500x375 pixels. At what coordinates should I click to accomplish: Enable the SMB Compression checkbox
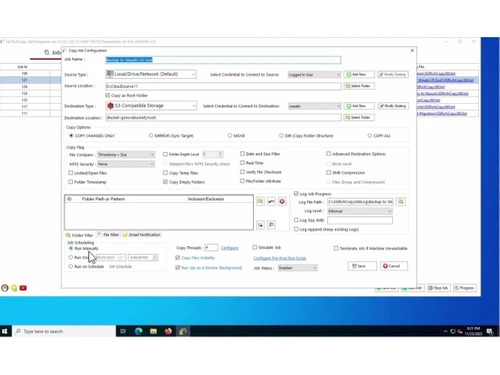pos(328,172)
